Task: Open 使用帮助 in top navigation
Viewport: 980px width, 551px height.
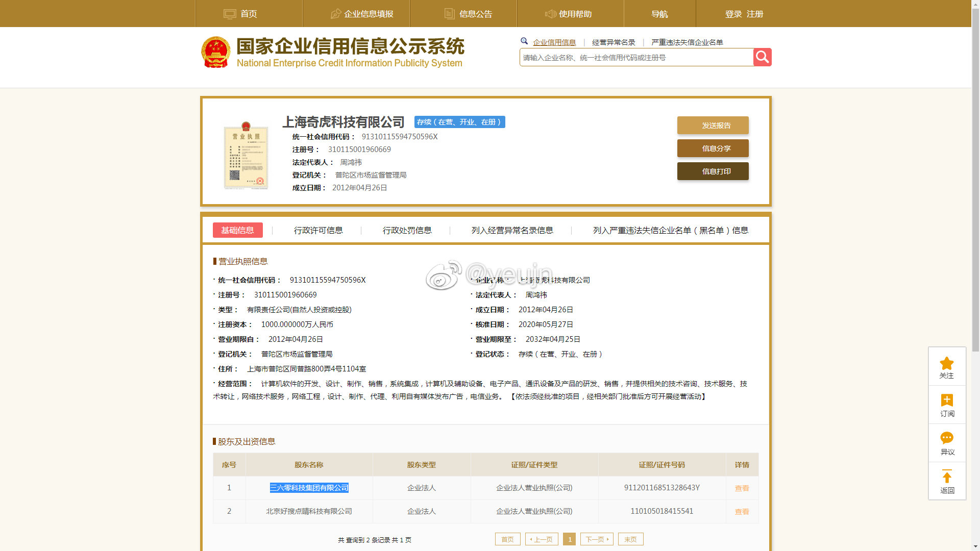Action: tap(575, 14)
